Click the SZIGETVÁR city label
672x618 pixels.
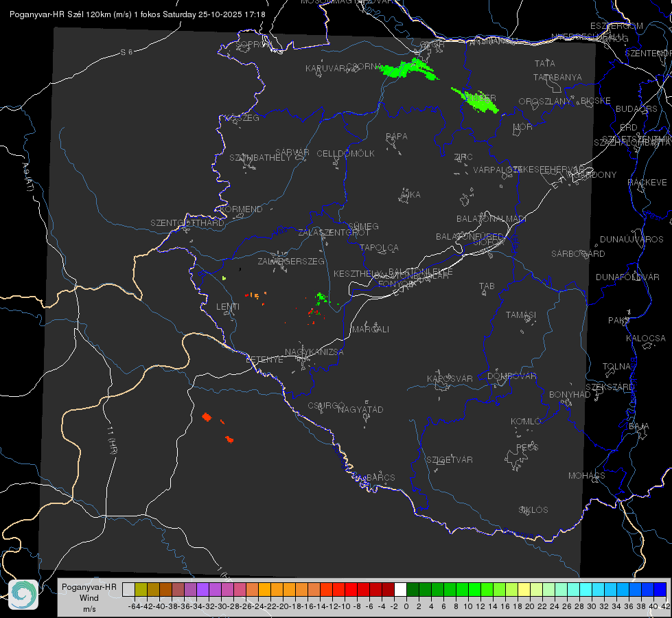450,460
